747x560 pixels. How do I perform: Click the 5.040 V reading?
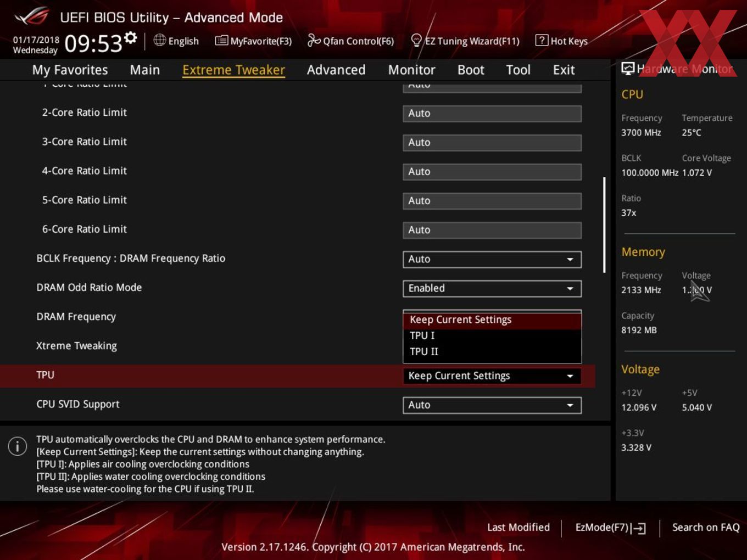point(696,407)
